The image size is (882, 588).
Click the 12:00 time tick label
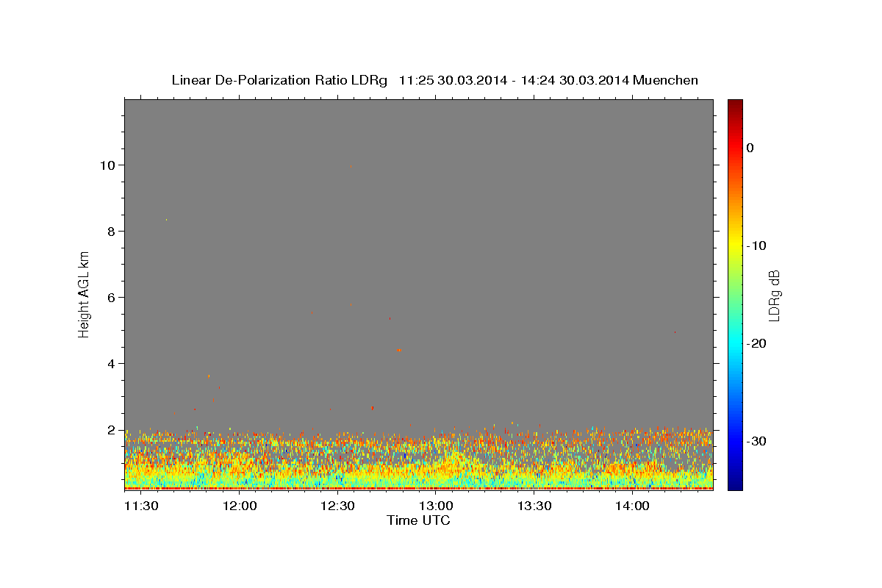240,506
